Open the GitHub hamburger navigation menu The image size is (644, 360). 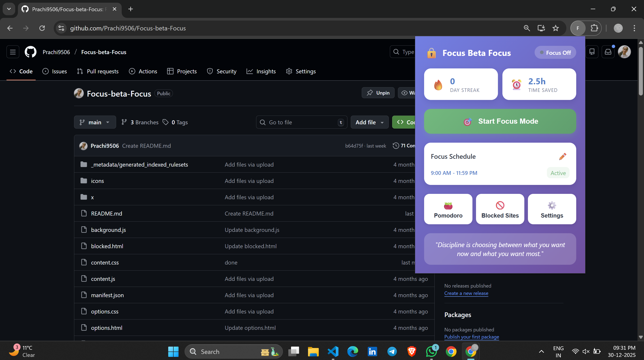coord(13,52)
